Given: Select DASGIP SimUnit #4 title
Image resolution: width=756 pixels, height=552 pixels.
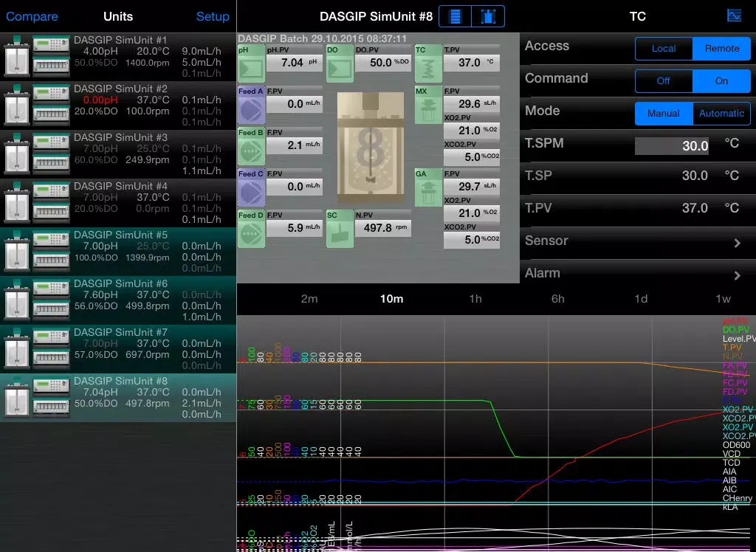Looking at the screenshot, I should coord(120,186).
